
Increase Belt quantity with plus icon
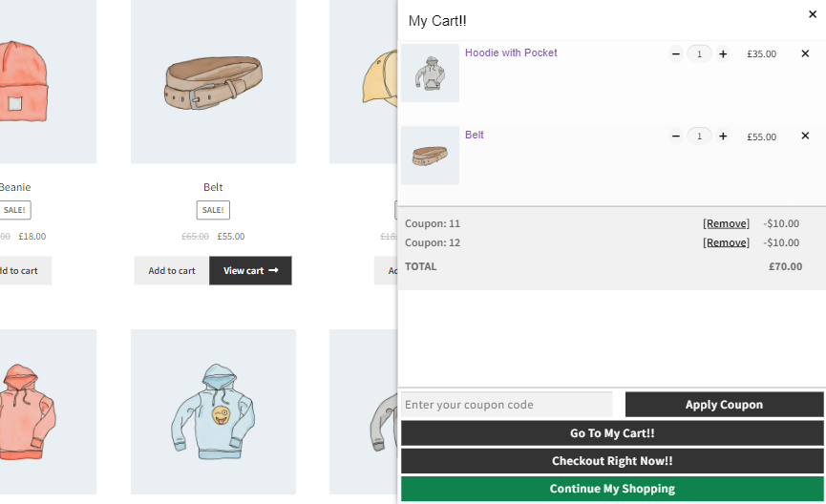click(723, 136)
